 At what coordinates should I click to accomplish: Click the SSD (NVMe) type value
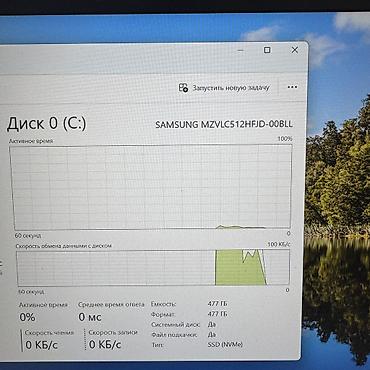(225, 345)
